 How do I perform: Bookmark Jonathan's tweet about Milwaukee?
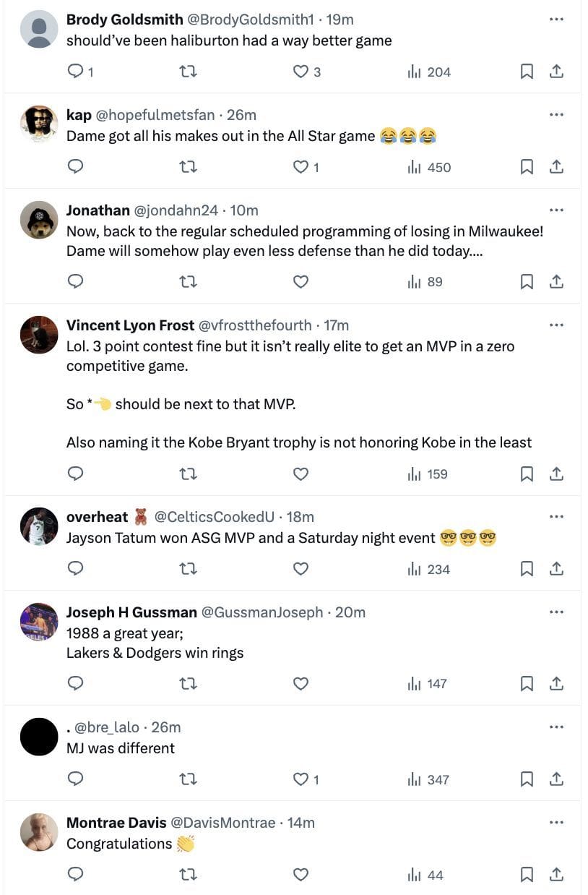pos(527,282)
